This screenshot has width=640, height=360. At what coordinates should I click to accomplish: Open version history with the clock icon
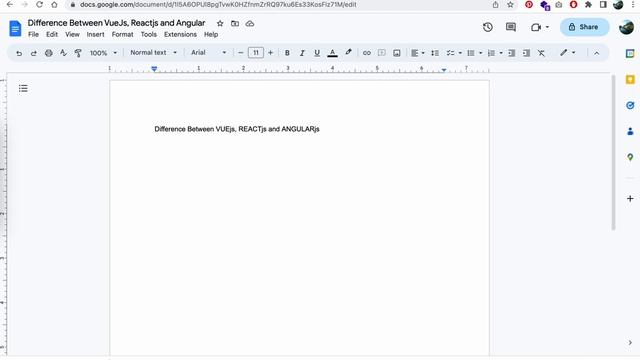(487, 27)
